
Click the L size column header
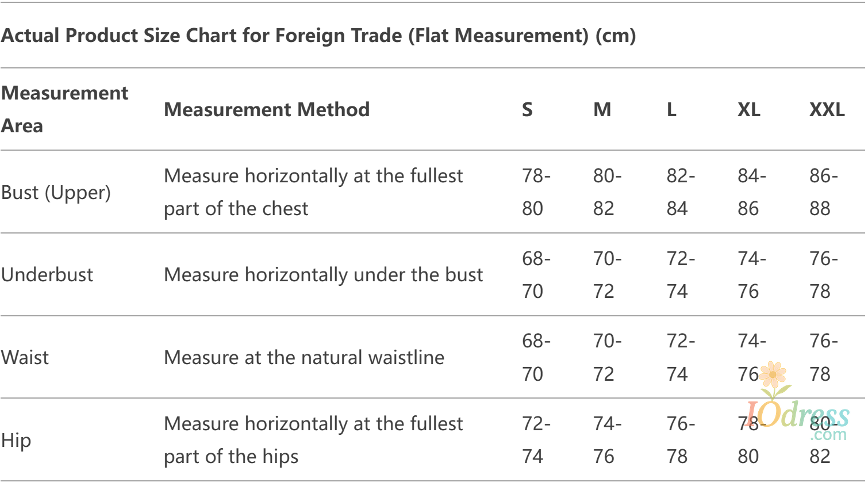click(x=671, y=109)
